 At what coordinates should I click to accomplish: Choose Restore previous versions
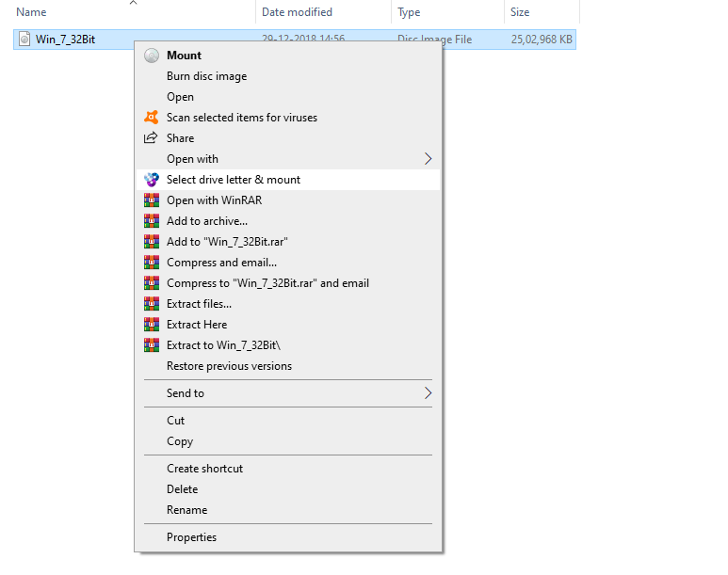point(288,366)
